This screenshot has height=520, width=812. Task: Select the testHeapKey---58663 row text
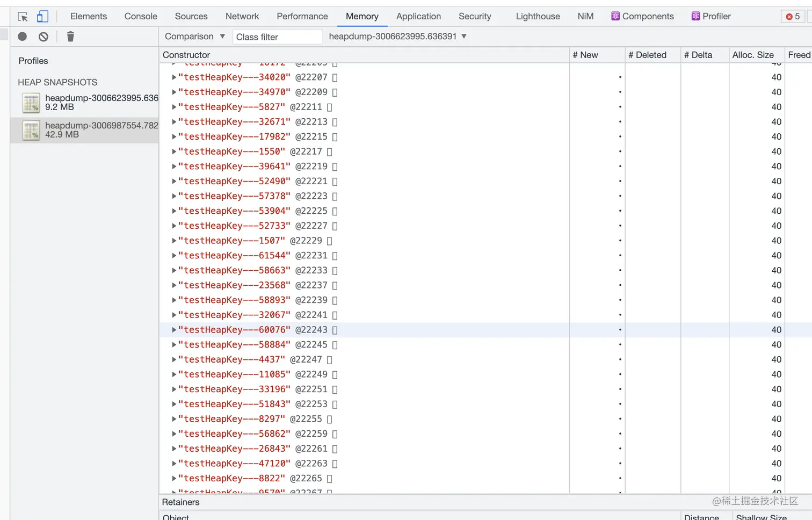pos(234,271)
